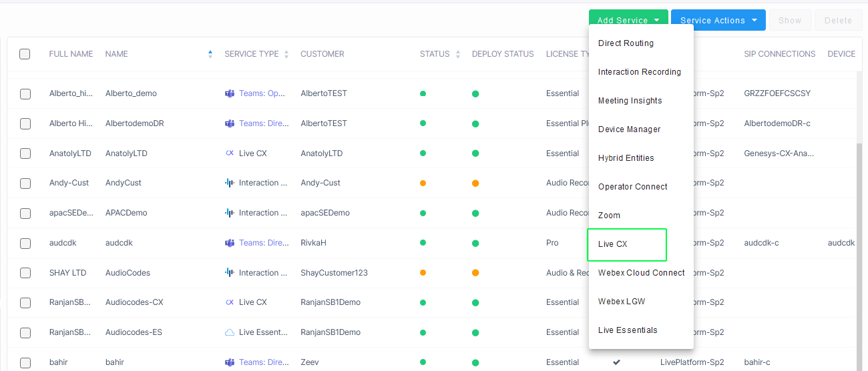Select Direct Routing from the menu
Screen dimensions: 868x371
tap(626, 43)
